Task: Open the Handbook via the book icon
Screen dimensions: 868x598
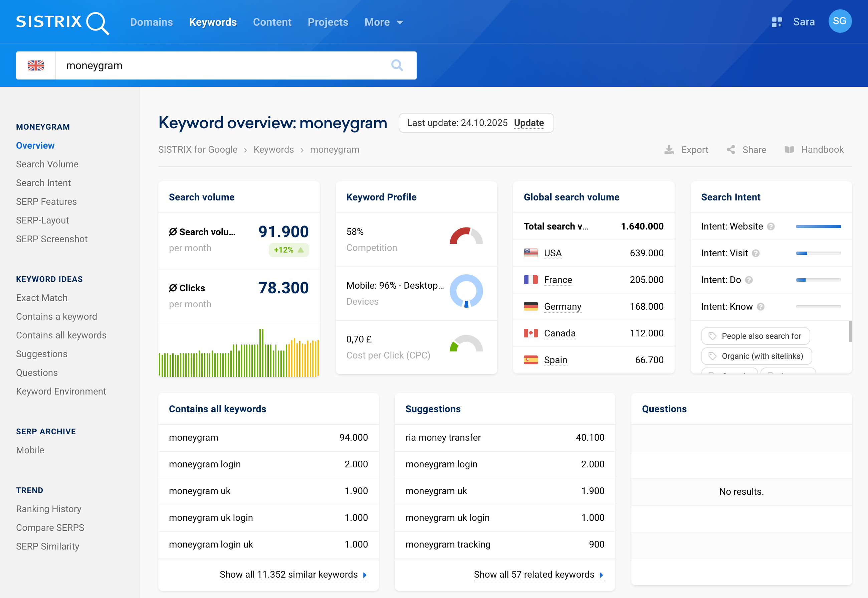Action: pyautogui.click(x=790, y=150)
